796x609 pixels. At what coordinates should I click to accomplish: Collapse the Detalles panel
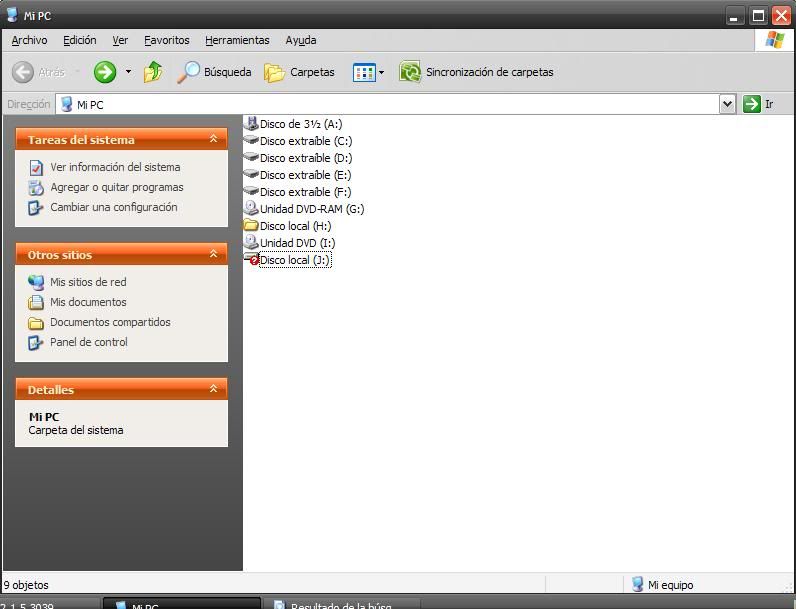214,389
